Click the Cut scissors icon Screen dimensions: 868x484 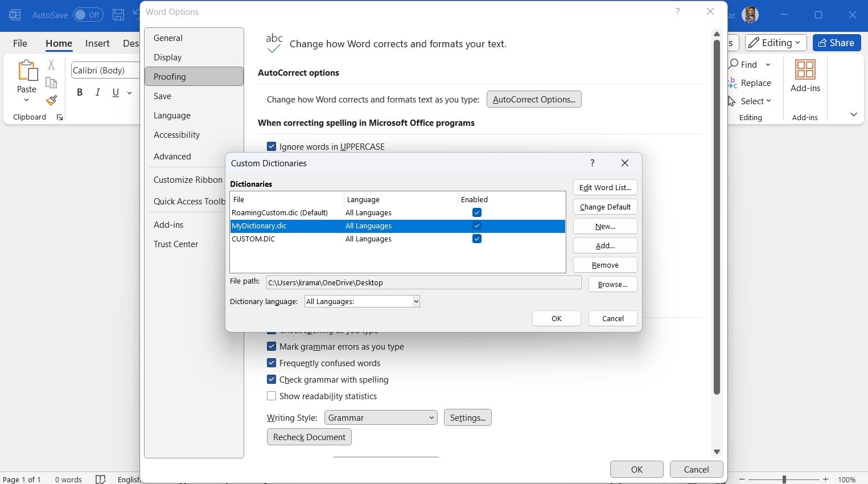tap(51, 65)
